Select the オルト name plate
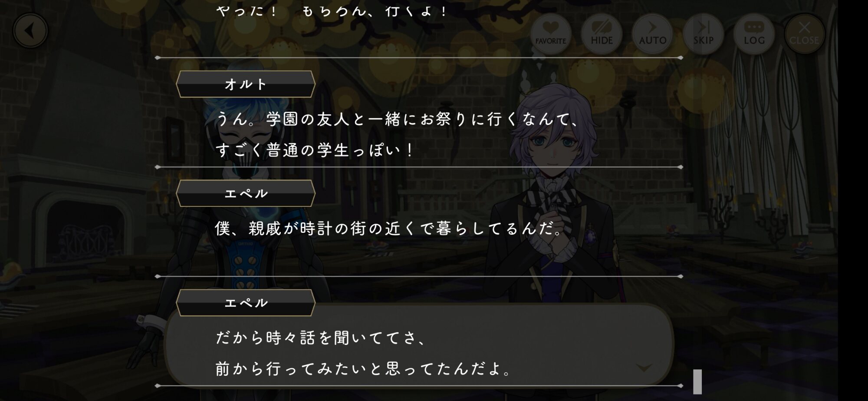Viewport: 868px width, 401px height. click(246, 84)
